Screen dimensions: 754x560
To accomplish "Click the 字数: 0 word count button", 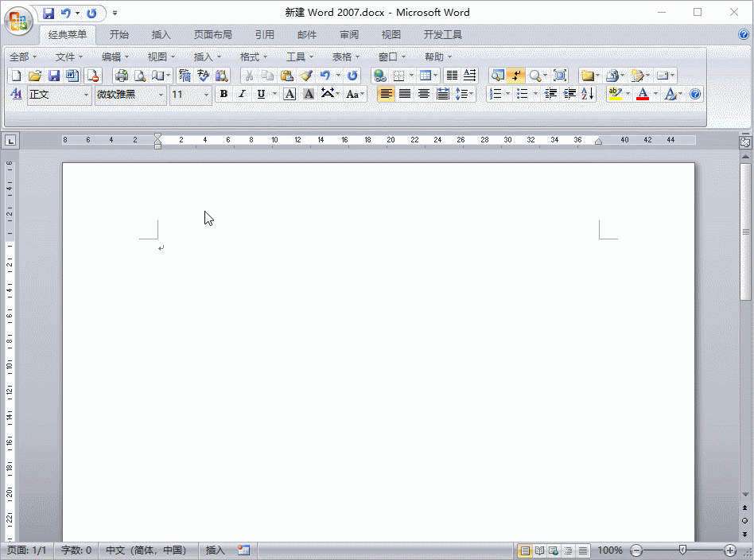I will point(76,550).
